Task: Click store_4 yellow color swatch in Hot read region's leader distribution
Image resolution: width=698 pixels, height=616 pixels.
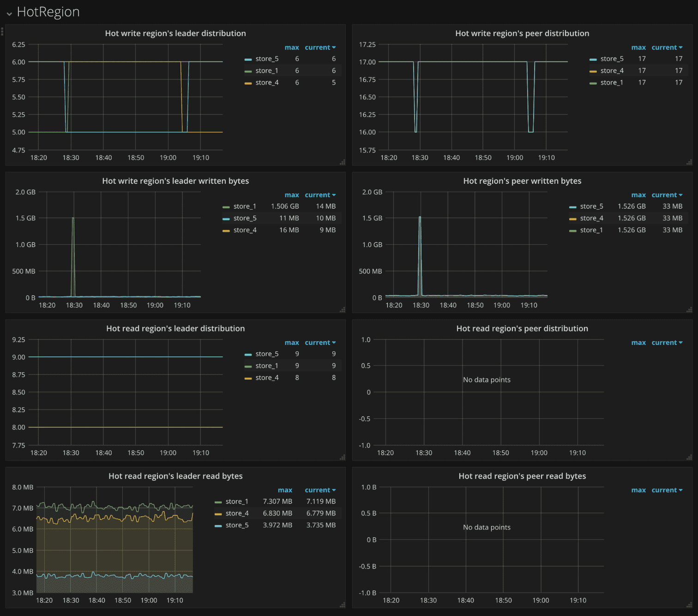Action: click(x=248, y=378)
